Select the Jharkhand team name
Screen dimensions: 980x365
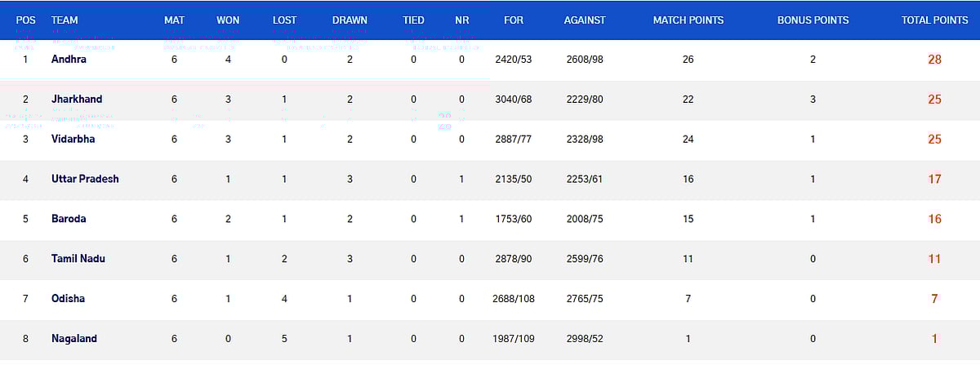(77, 100)
